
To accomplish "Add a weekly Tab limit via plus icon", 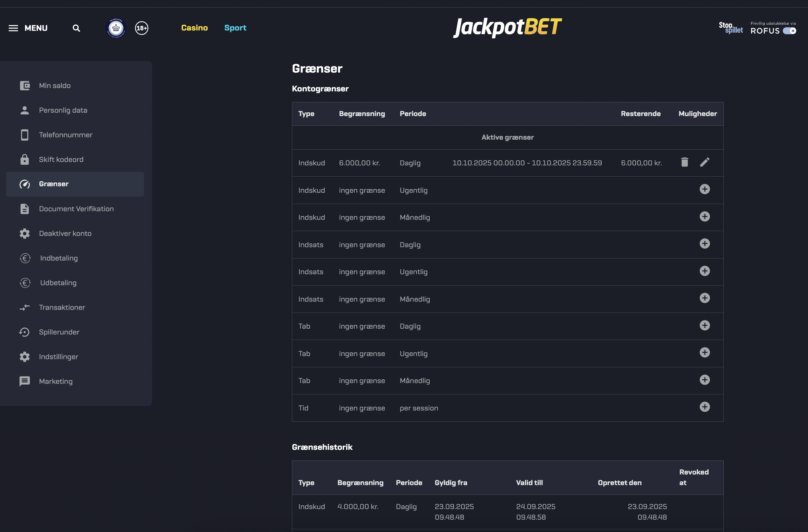I will tap(705, 353).
